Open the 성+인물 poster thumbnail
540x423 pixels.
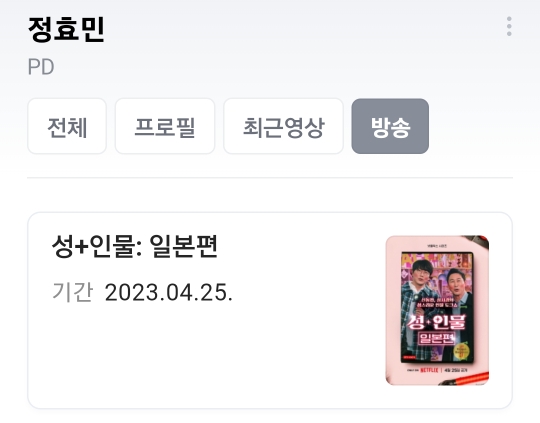[437, 310]
